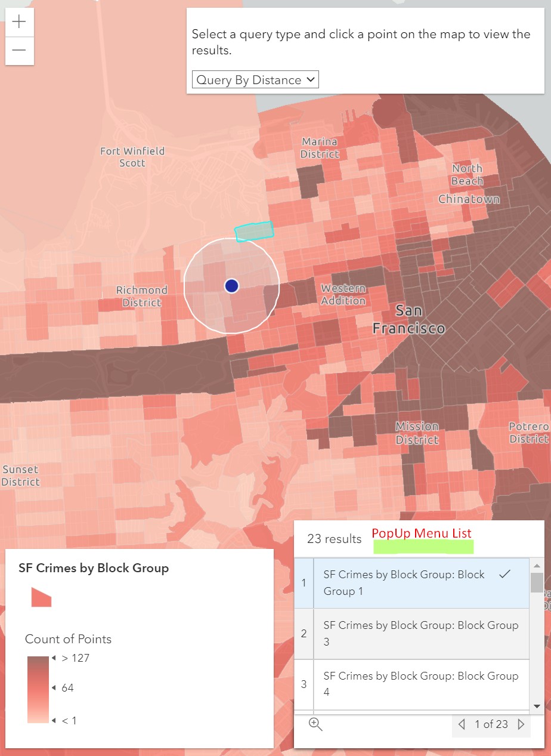Image resolution: width=551 pixels, height=756 pixels.
Task: Click the magnifier zoom-to-feature icon in popup
Action: pos(316,724)
